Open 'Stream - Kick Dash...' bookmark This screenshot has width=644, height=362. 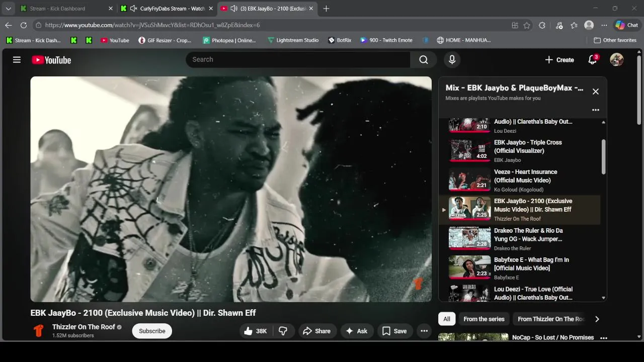[33, 40]
